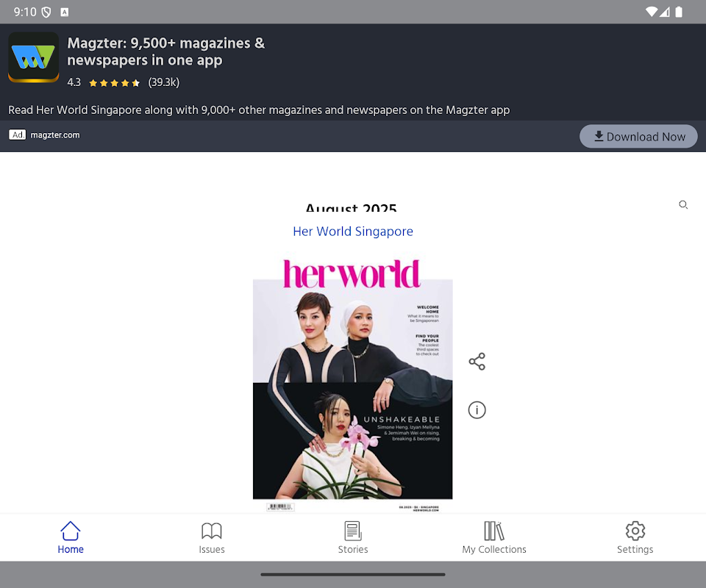
Task: Tap the ad description about Her World Singapore
Action: [259, 110]
